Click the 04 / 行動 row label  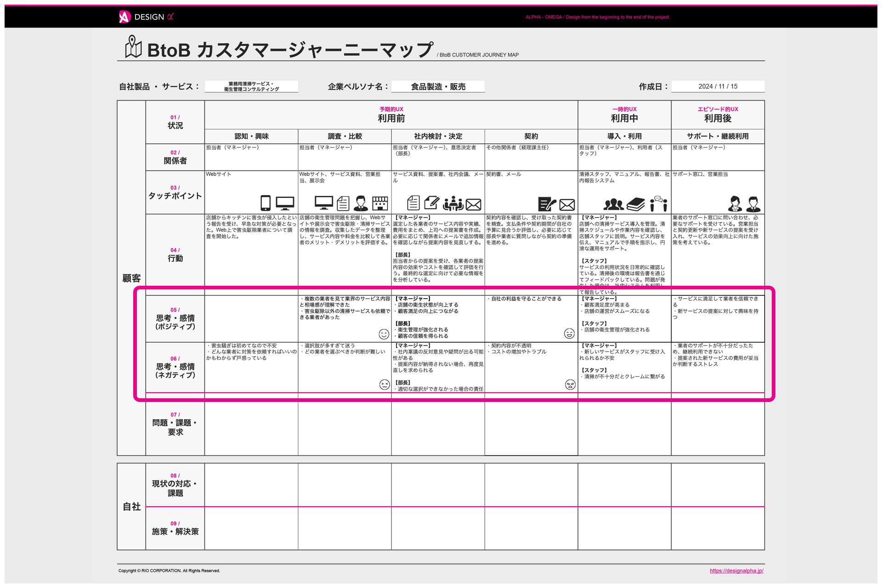(x=175, y=255)
